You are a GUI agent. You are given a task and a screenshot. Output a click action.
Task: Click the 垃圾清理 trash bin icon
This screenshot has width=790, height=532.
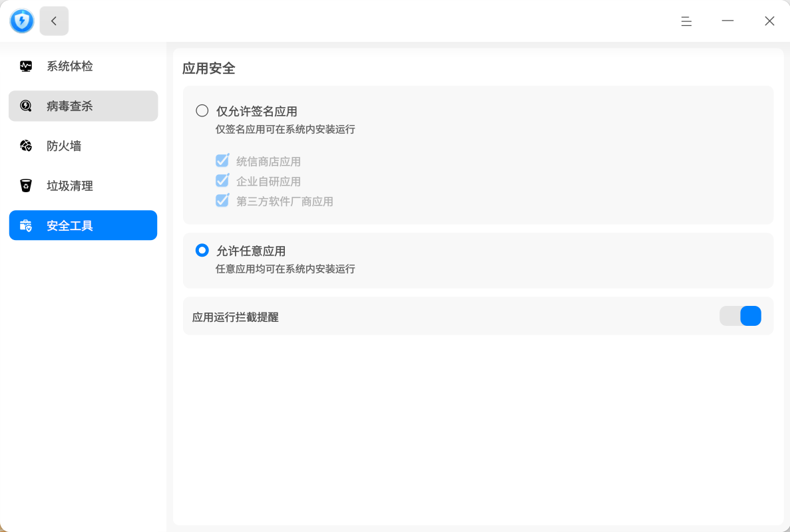26,186
